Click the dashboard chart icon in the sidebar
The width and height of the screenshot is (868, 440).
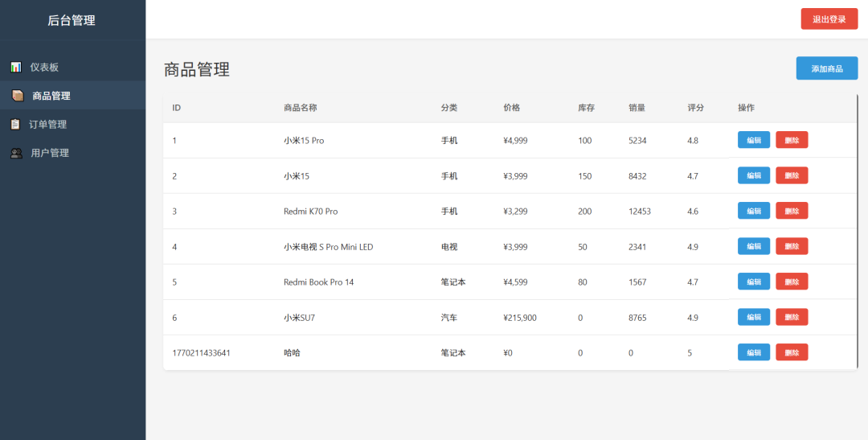click(16, 67)
